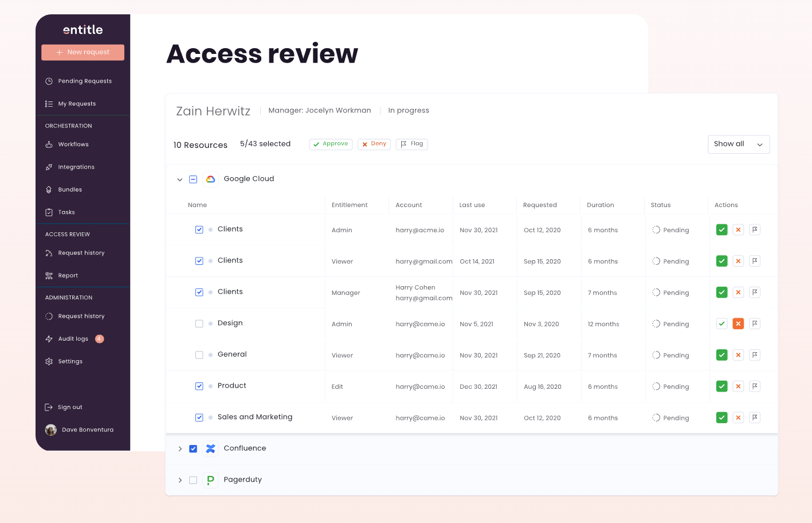This screenshot has height=523, width=812.
Task: Uncheck the Product row checkbox
Action: [199, 387]
